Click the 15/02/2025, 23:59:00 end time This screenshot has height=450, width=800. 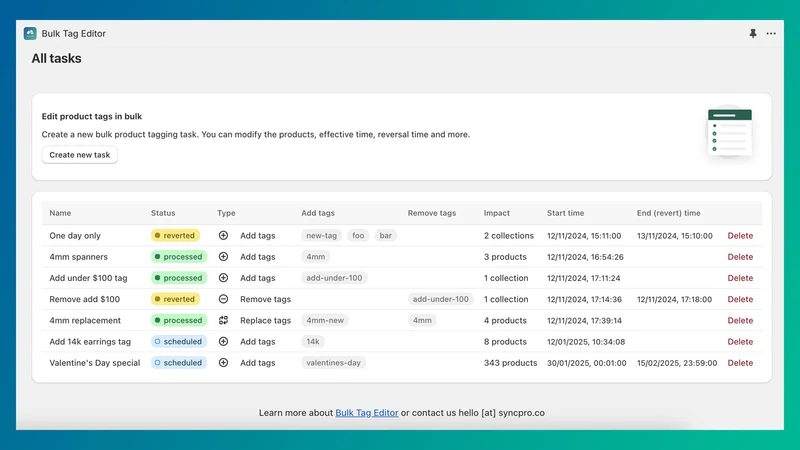[677, 363]
